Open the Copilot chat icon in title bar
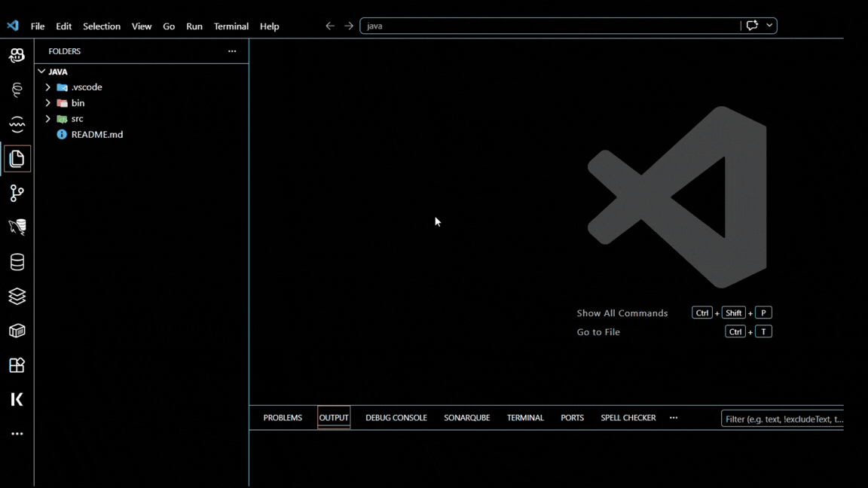Viewport: 868px width, 488px height. coord(752,26)
